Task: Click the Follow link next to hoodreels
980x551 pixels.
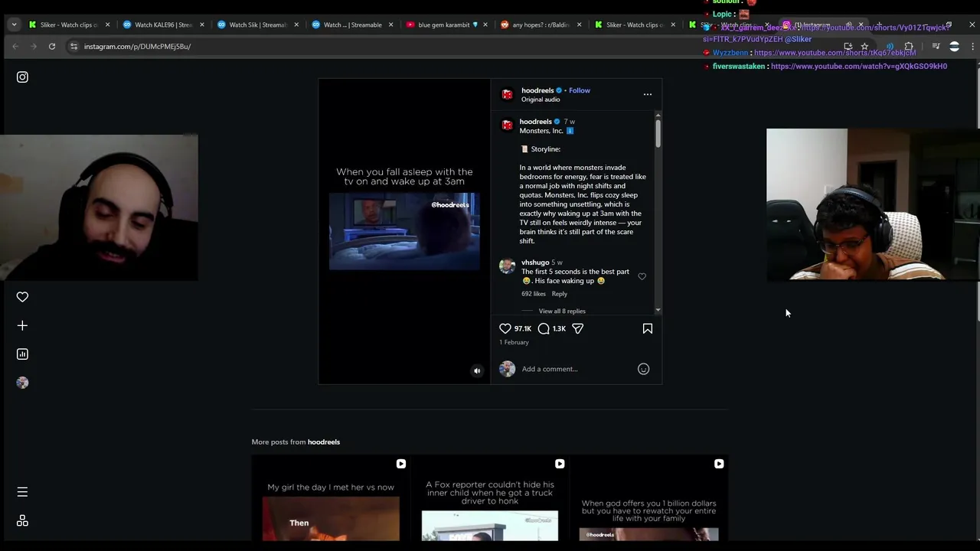Action: click(580, 90)
